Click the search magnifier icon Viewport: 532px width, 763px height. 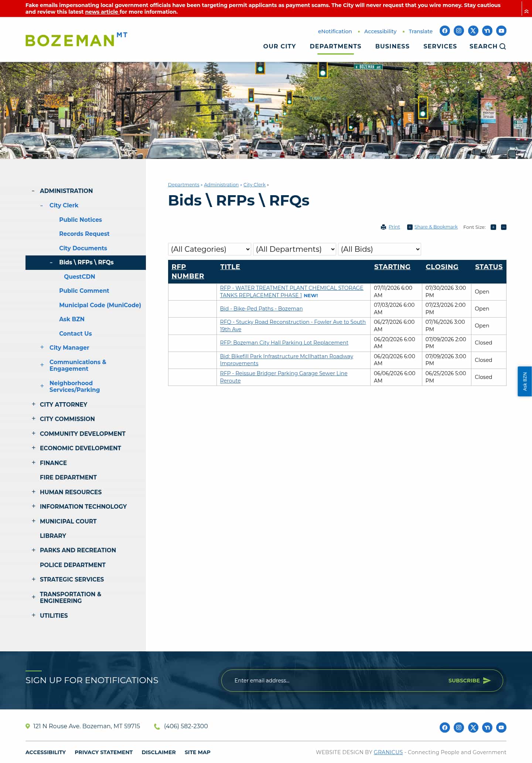coord(503,46)
